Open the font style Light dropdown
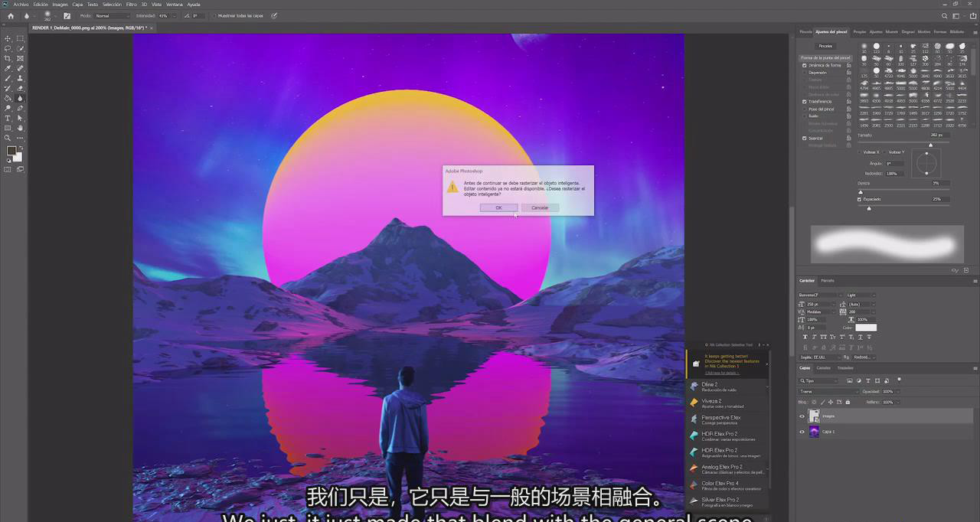Screen dimensions: 980x522 [x=860, y=295]
